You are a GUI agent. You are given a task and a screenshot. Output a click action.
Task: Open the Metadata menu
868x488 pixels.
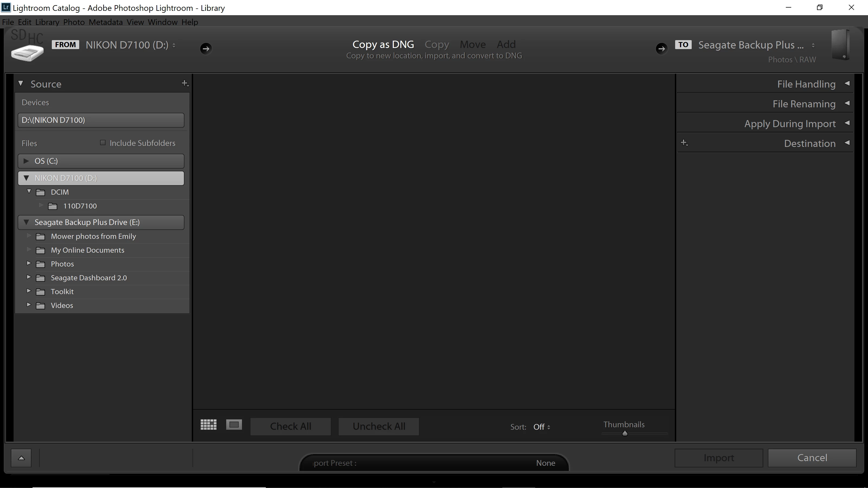pos(106,22)
